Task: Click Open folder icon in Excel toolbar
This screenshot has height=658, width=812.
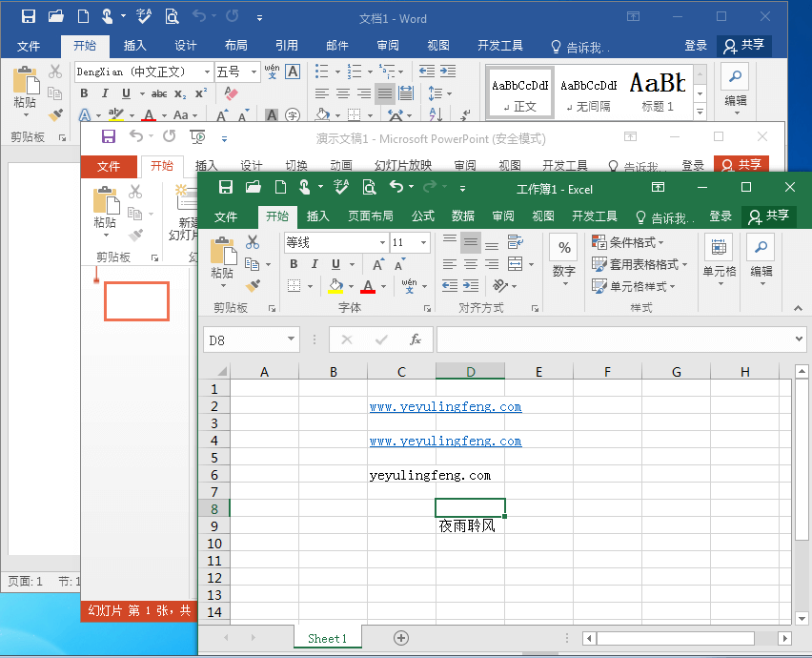Action: [x=254, y=187]
